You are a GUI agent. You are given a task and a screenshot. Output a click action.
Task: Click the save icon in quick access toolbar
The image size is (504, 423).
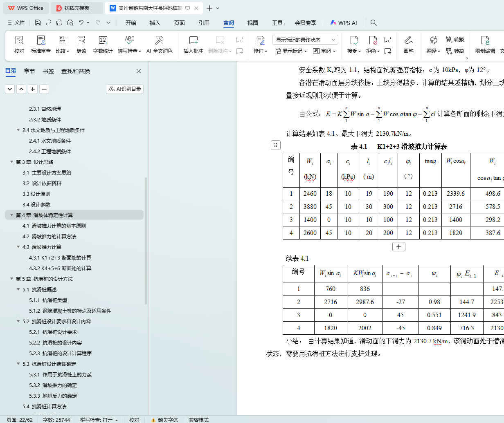[x=38, y=23]
